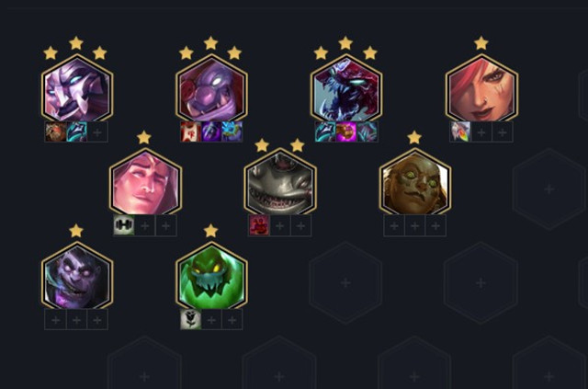Add item in first empty slot under Dr. Mundo
Screen dimensions: 588x389
click(55, 320)
